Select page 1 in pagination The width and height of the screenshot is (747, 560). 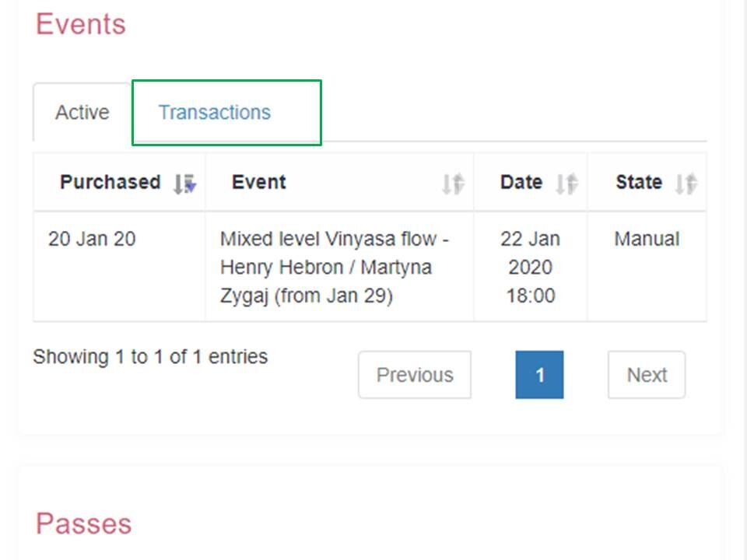click(x=539, y=374)
